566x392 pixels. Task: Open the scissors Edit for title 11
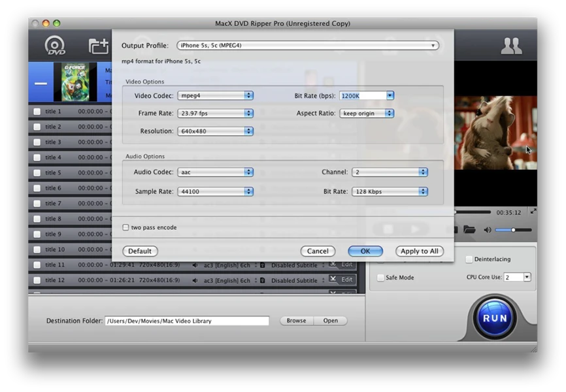click(342, 265)
